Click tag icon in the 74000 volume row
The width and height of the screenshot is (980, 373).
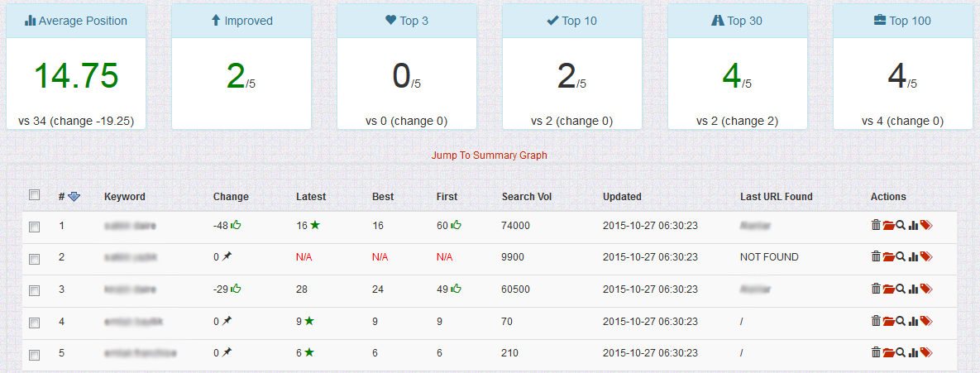(x=926, y=225)
